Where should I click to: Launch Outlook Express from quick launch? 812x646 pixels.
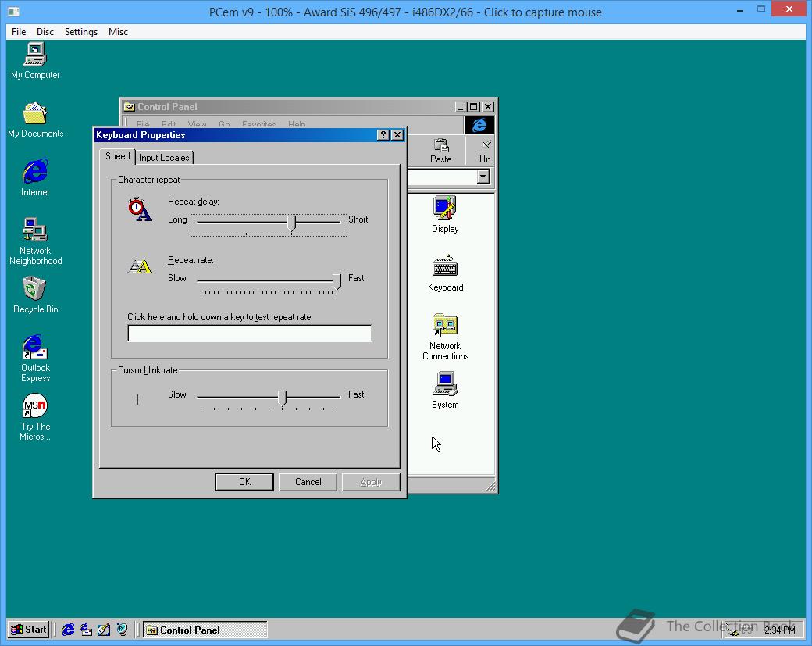tap(86, 630)
